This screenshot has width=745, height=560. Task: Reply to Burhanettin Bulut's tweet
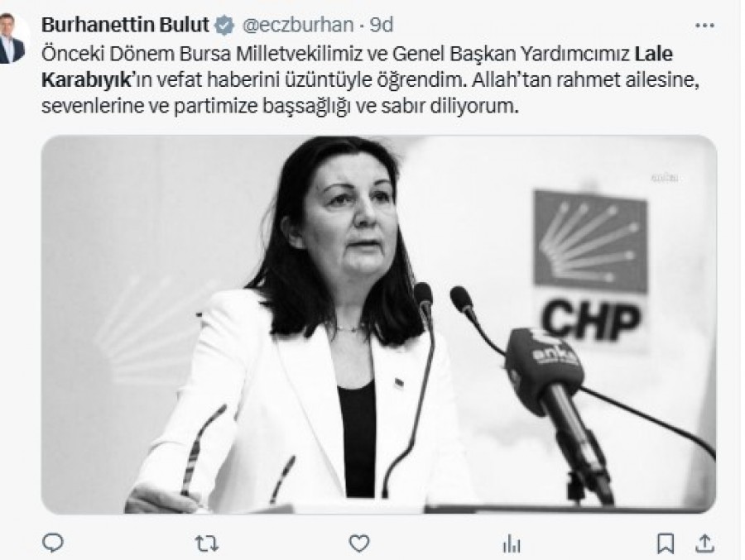click(x=53, y=543)
